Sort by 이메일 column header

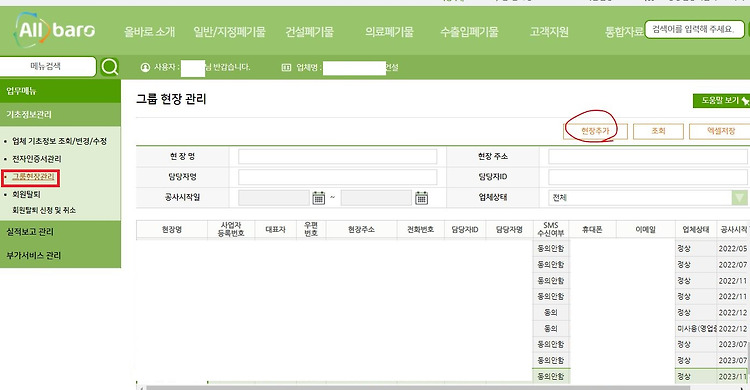click(x=645, y=230)
